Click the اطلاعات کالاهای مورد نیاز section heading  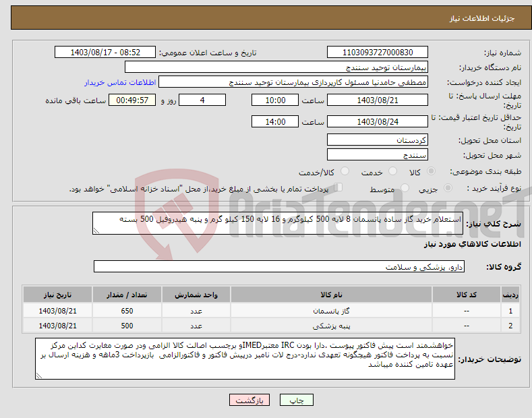coord(472,244)
